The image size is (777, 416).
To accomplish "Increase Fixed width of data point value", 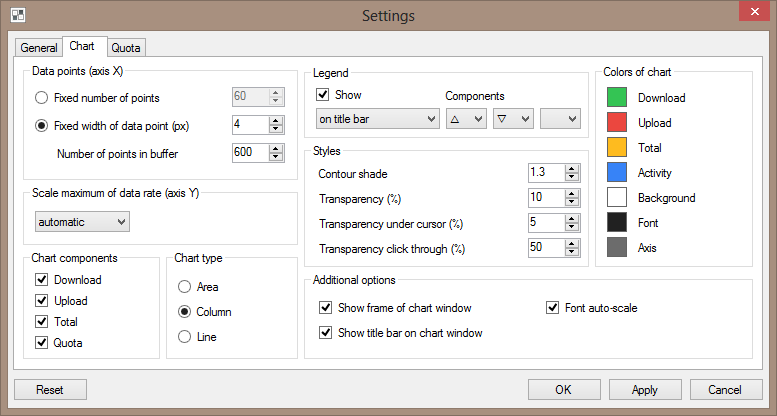I will (275, 120).
